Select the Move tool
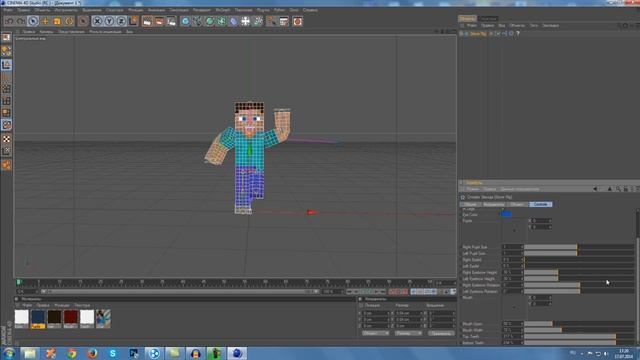640x360 pixels. [45, 21]
